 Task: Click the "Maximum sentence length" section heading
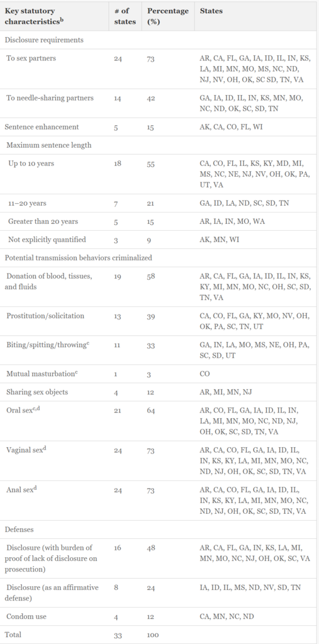pos(49,145)
